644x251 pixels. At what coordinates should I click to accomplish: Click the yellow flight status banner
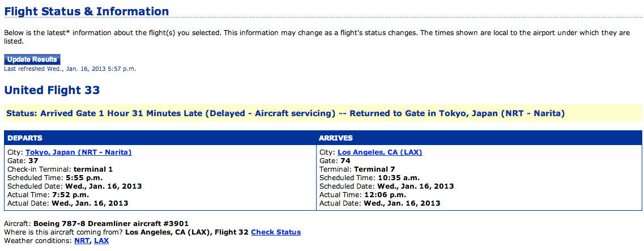click(x=322, y=113)
